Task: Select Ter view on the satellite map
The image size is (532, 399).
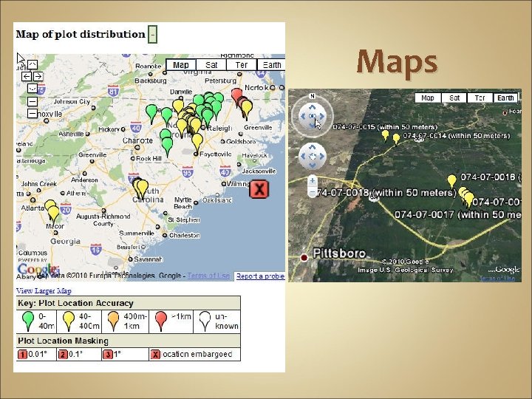Action: tap(480, 98)
